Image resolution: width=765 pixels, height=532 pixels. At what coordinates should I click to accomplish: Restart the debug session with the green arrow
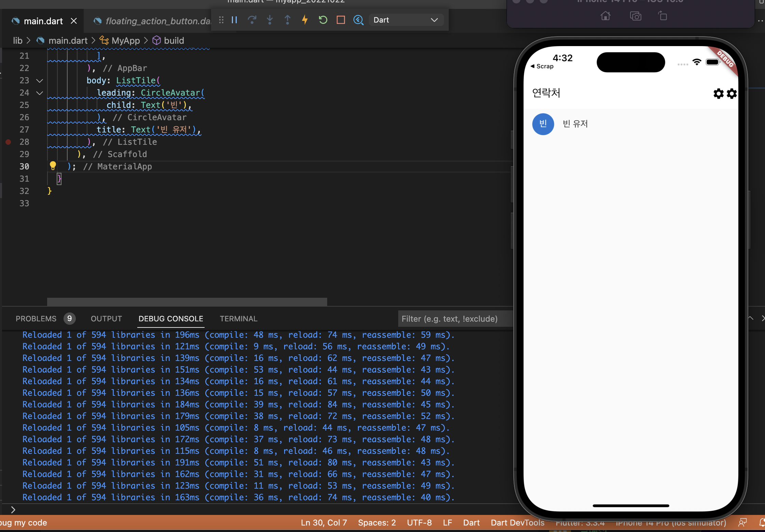click(323, 20)
